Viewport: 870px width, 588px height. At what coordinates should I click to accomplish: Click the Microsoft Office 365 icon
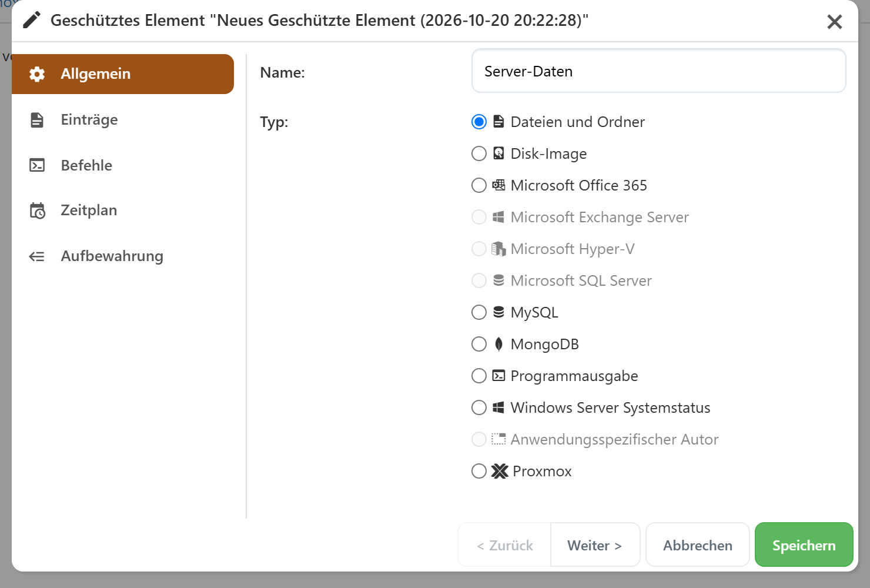click(x=498, y=185)
